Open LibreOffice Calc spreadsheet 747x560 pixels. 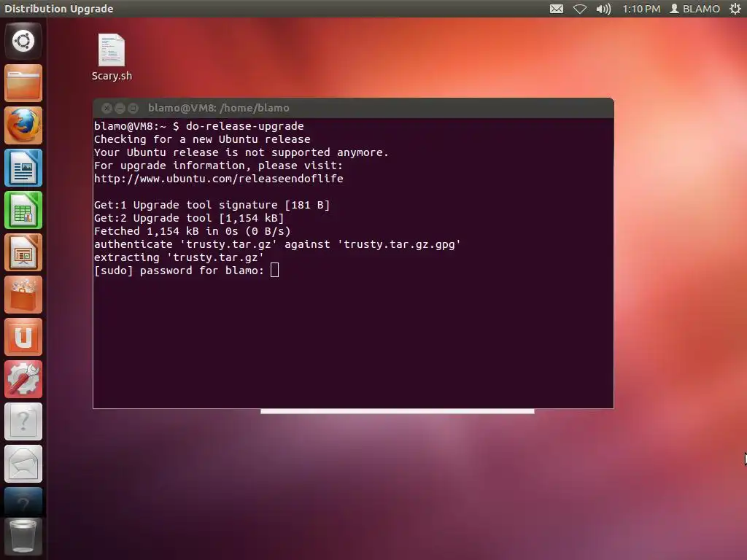23,211
